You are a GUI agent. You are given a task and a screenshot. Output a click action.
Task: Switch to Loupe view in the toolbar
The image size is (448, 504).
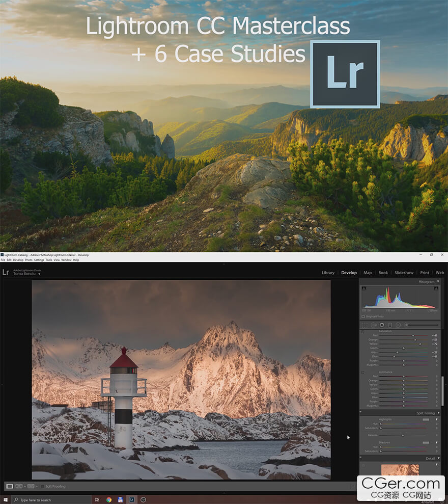click(x=10, y=486)
